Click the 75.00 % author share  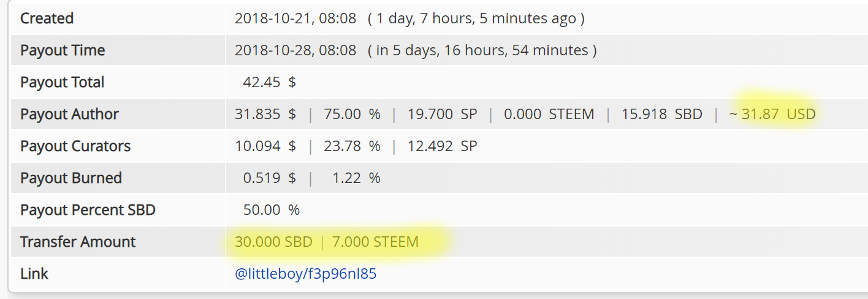coord(352,114)
